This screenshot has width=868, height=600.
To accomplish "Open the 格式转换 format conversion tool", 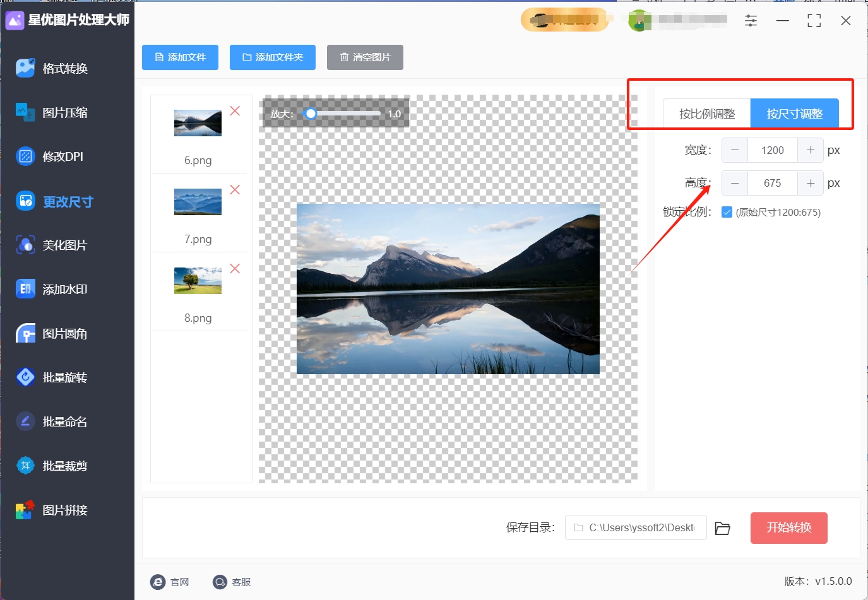I will coord(52,68).
